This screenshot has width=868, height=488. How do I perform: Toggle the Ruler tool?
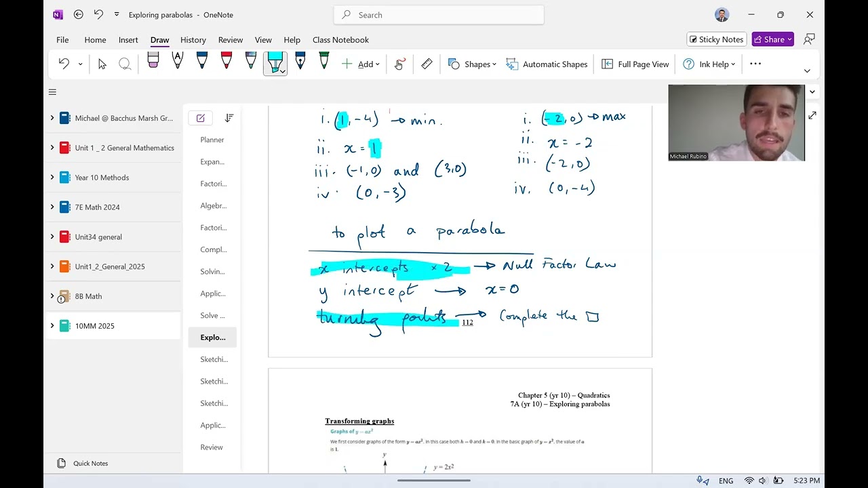click(427, 64)
